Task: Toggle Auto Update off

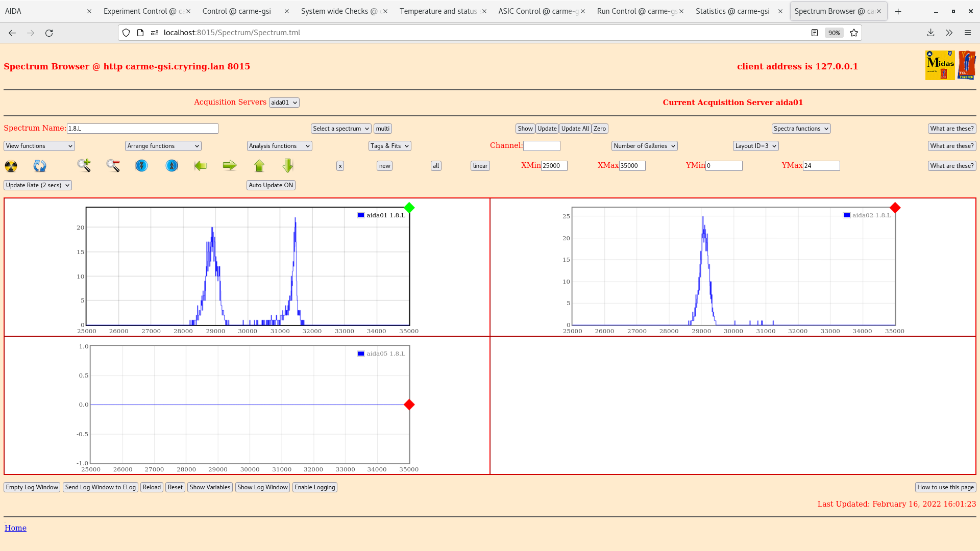Action: (x=271, y=185)
